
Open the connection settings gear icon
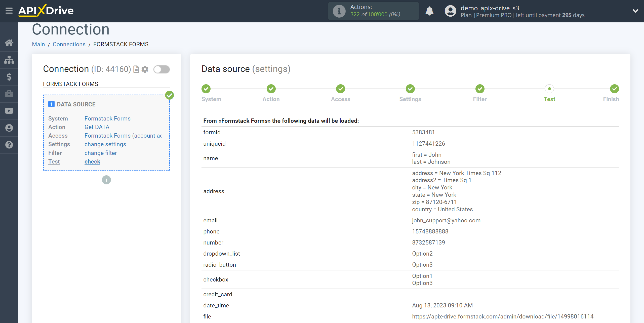click(145, 69)
